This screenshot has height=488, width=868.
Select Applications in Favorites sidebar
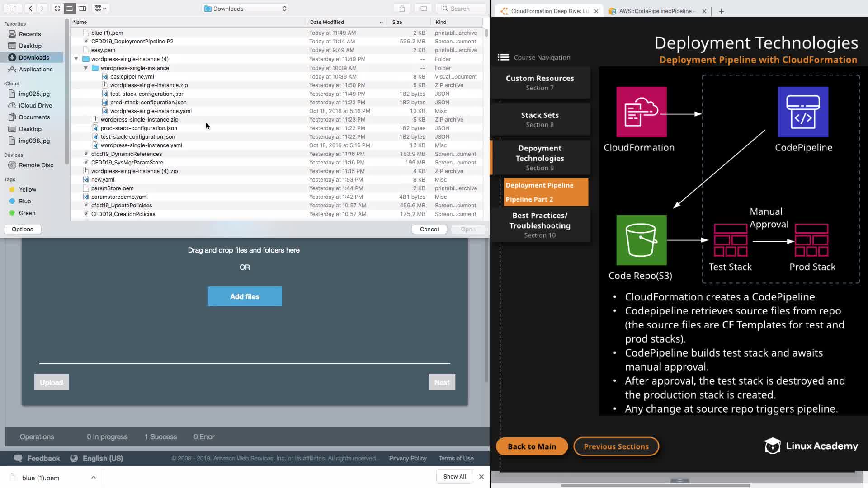(x=35, y=69)
